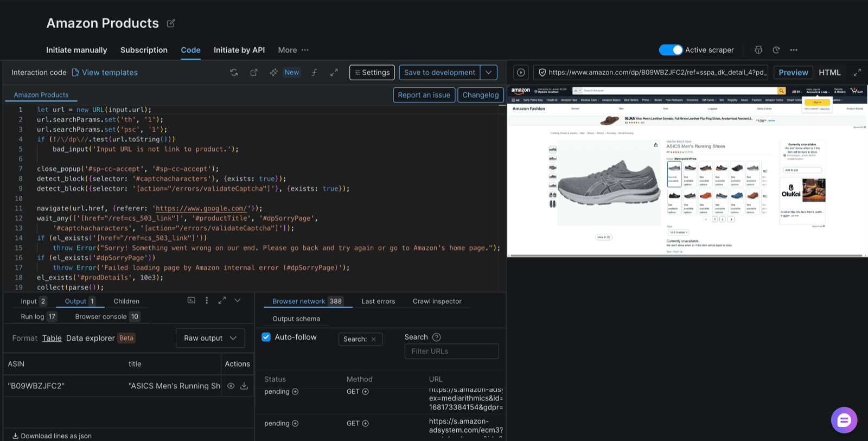Toggle the Active scraper switch

[671, 50]
